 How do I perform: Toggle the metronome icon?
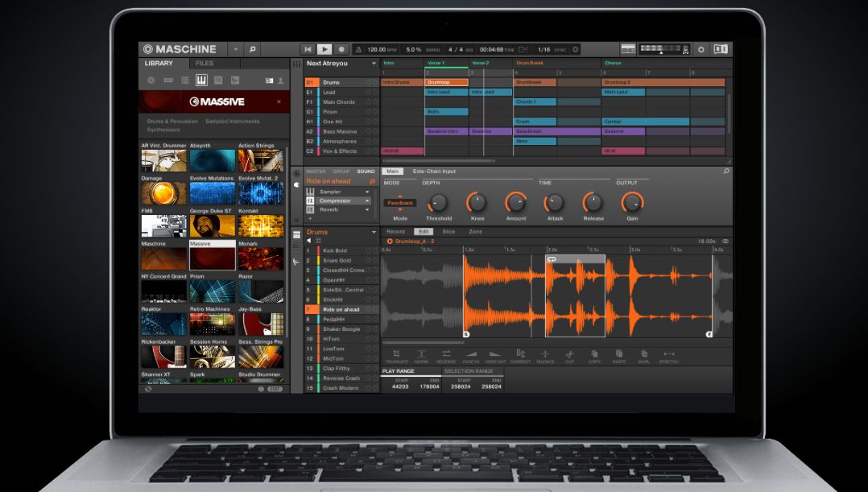[358, 49]
